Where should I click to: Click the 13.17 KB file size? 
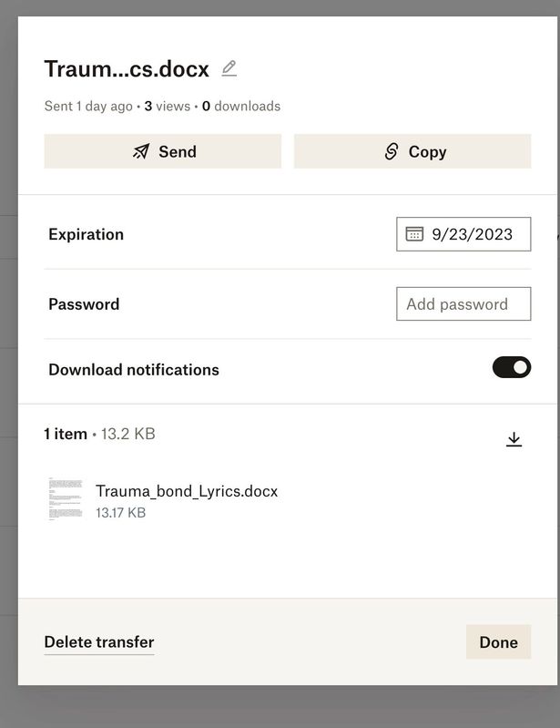pyautogui.click(x=120, y=513)
